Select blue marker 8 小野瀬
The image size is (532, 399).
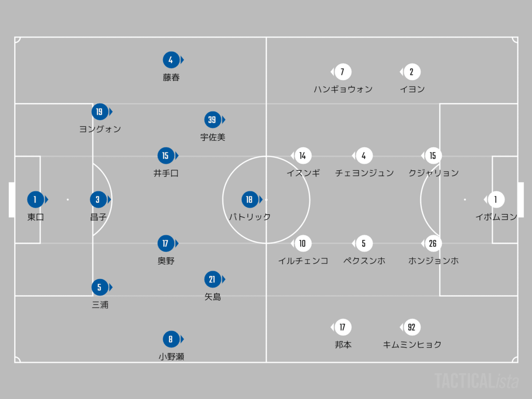171,340
